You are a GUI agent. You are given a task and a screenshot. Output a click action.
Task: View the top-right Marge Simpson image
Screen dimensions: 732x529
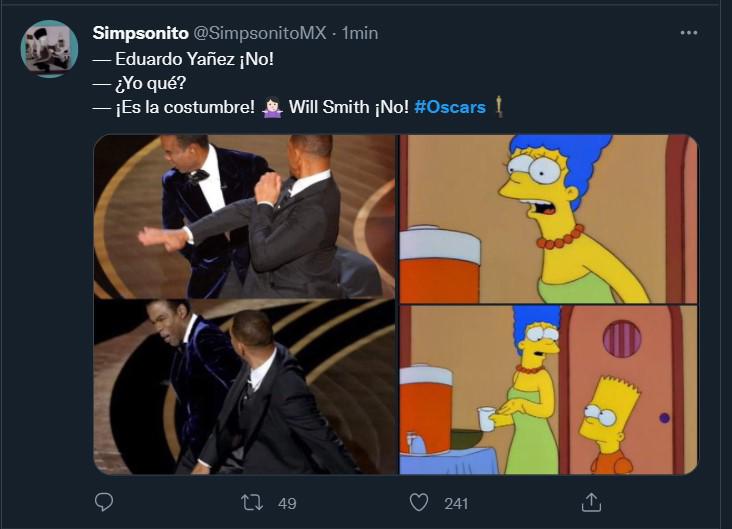click(548, 216)
